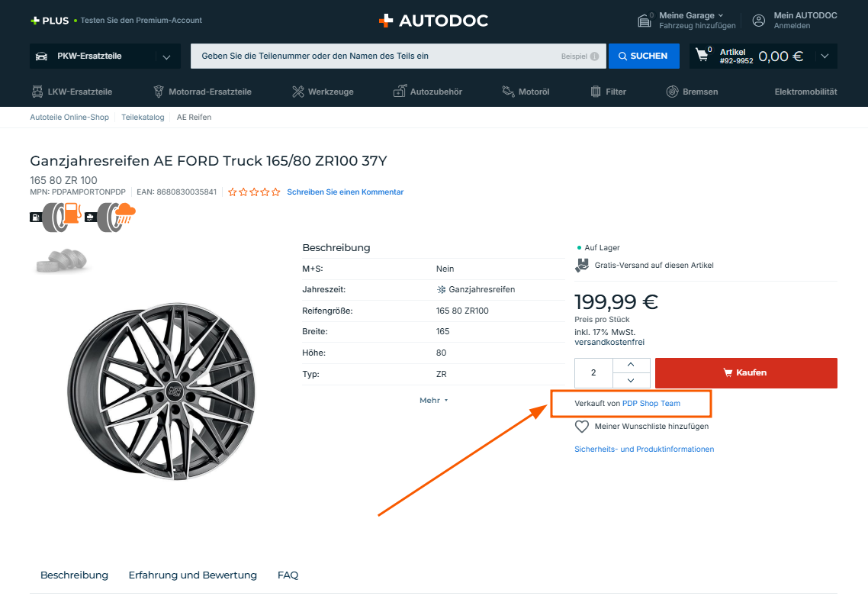Viewport: 868px width, 609px height.
Task: Open the FAQ tab
Action: coord(288,575)
